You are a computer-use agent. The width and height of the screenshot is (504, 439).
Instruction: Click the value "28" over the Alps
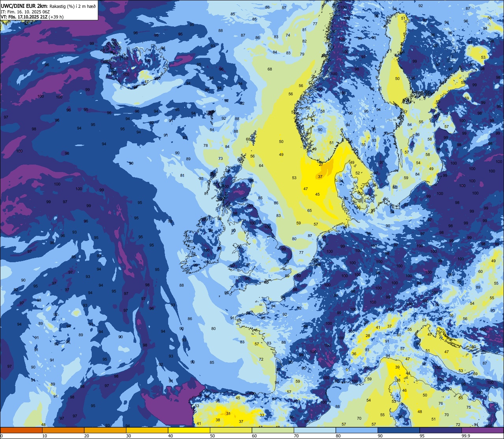point(368,336)
